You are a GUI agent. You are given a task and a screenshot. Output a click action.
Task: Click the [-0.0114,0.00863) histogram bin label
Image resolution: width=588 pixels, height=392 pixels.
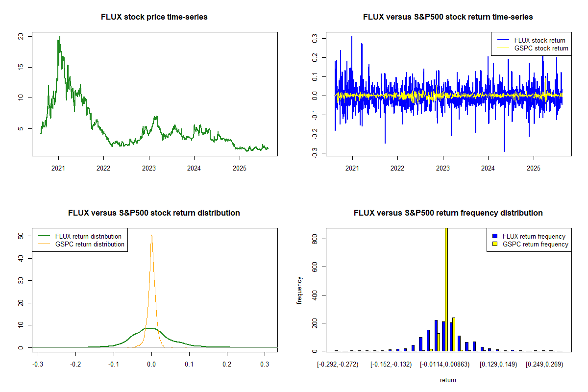pos(446,365)
